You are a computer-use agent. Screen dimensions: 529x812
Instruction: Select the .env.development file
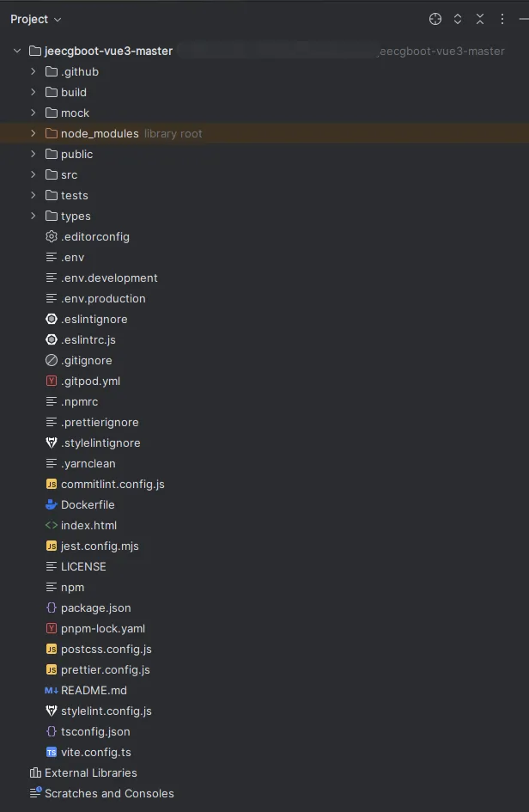(109, 278)
